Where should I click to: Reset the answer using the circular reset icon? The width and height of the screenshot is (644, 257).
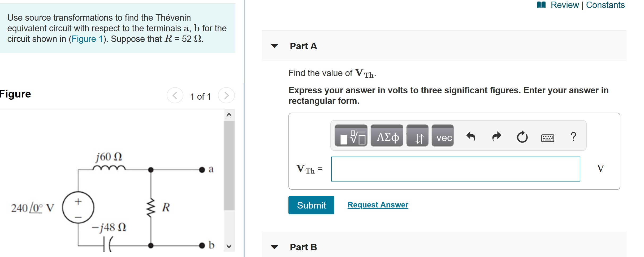coord(522,136)
